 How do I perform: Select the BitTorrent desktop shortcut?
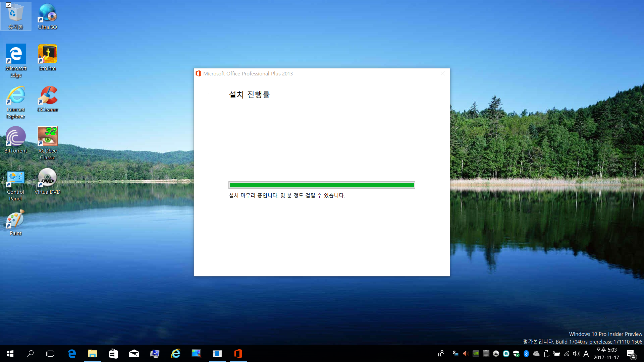click(16, 140)
